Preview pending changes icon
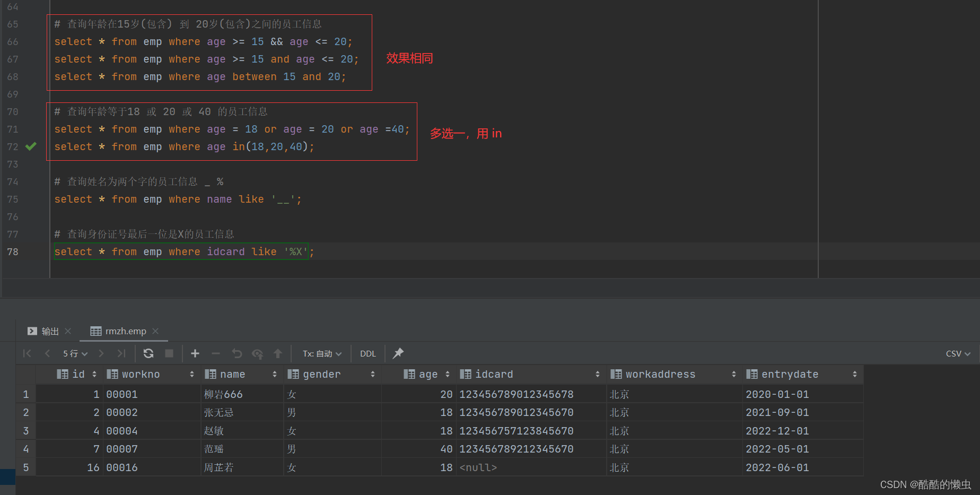980x495 pixels. tap(258, 353)
